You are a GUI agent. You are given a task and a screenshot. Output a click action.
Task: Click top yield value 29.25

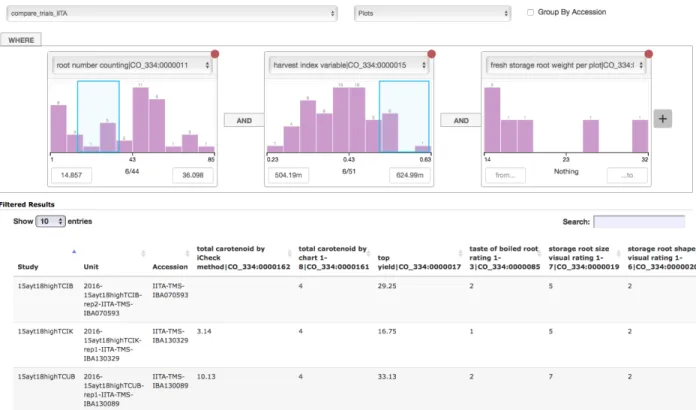click(x=387, y=286)
